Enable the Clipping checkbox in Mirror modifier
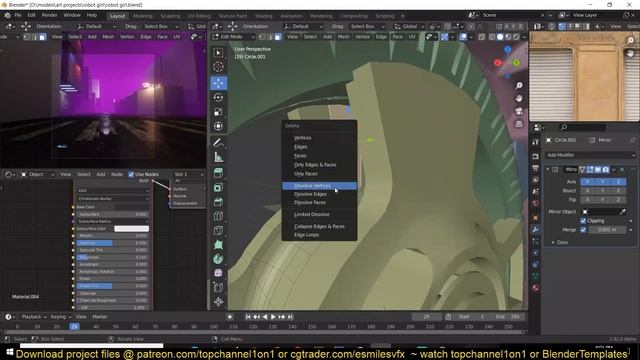Image resolution: width=640 pixels, height=360 pixels. 583,221
